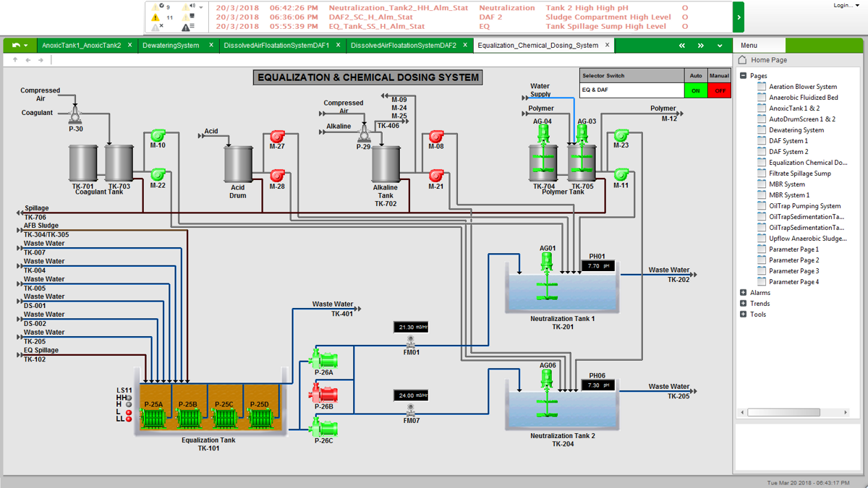The image size is (868, 488).
Task: Enable Auto mode for EQ & DAF selector
Action: point(695,90)
